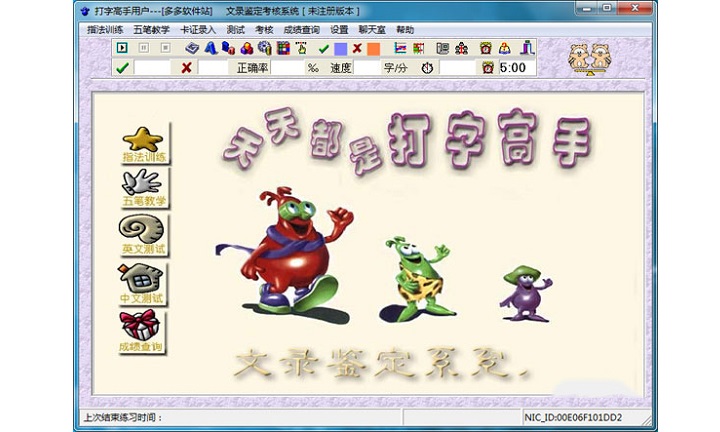The image size is (720, 432).
Task: Click the 正确率 accuracy label
Action: coord(252,68)
